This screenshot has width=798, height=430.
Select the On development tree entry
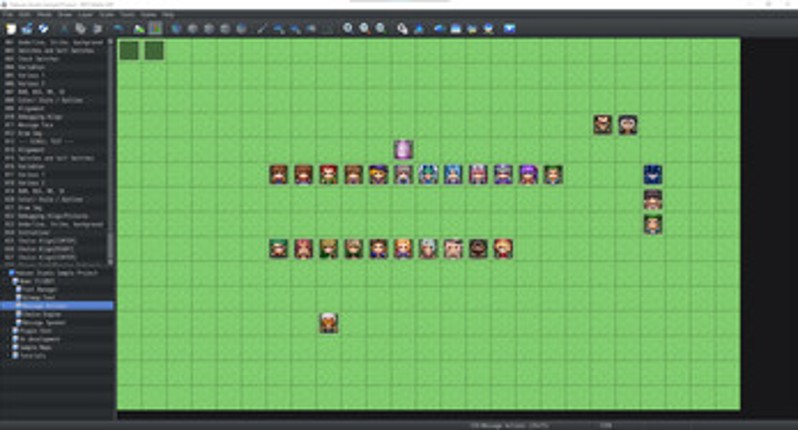pyautogui.click(x=40, y=339)
